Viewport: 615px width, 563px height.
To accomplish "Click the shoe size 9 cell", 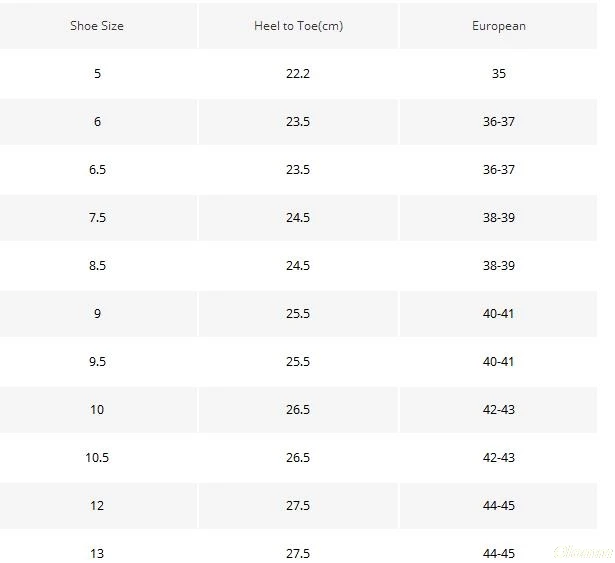I will point(97,314).
